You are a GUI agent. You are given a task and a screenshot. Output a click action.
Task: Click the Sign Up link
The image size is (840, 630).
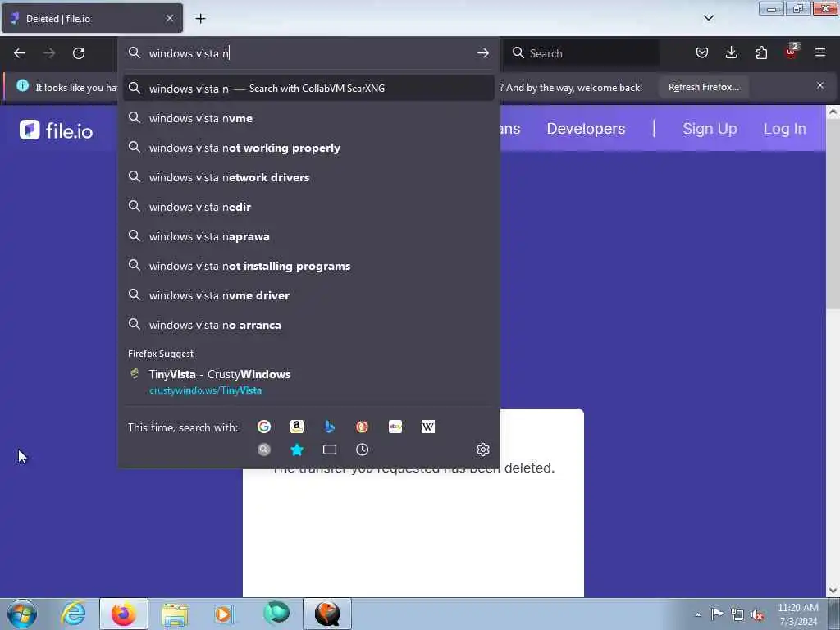pos(710,129)
